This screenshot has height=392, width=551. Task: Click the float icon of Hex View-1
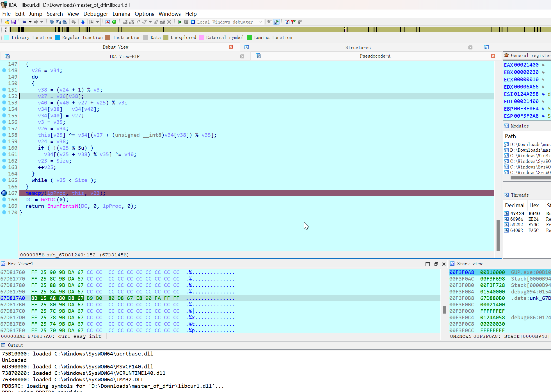pos(436,264)
